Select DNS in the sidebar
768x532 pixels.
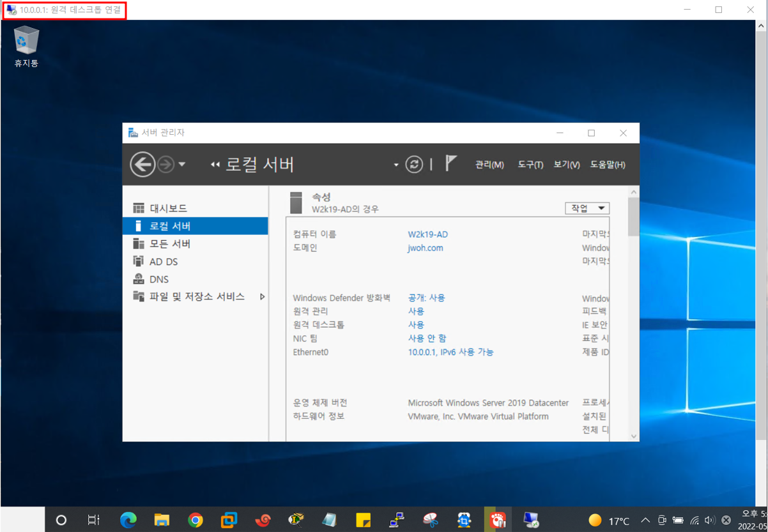pyautogui.click(x=195, y=279)
